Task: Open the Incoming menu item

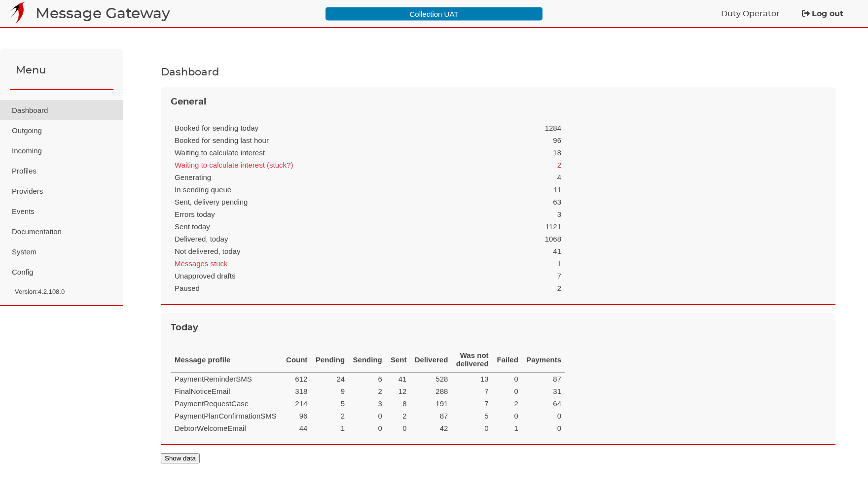Action: pos(62,151)
